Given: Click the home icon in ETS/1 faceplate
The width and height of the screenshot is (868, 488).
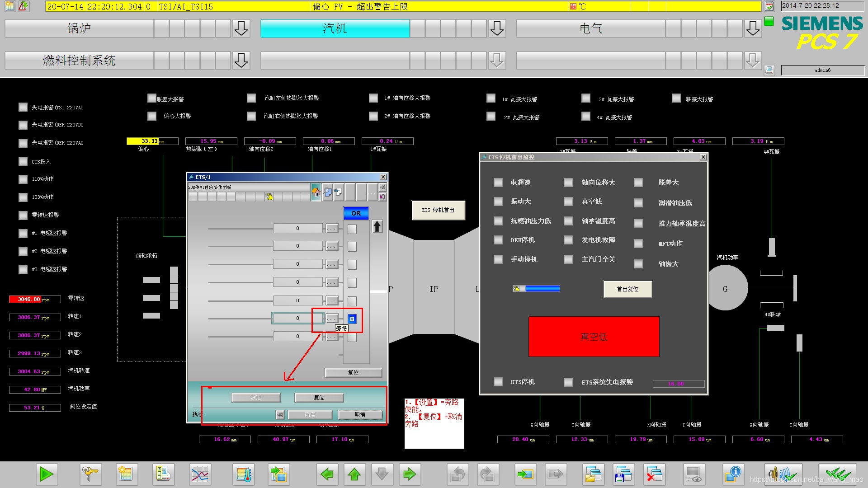Looking at the screenshot, I should pos(316,192).
